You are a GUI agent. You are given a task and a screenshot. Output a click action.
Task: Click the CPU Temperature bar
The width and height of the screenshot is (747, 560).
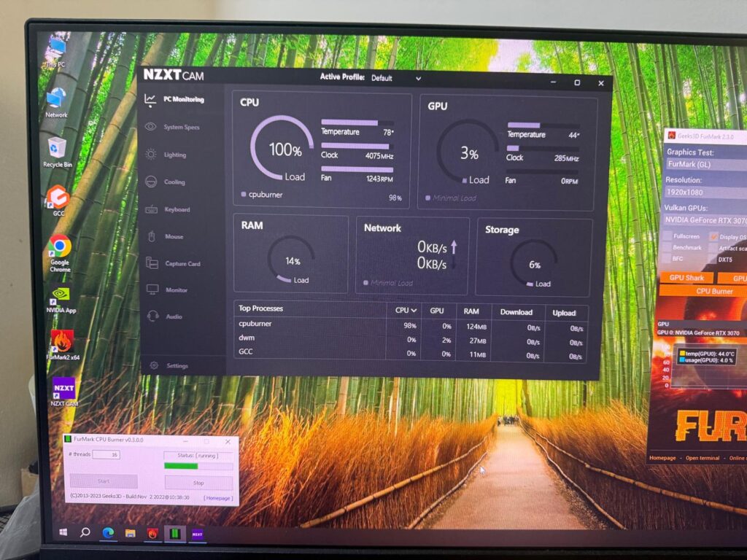(x=357, y=122)
